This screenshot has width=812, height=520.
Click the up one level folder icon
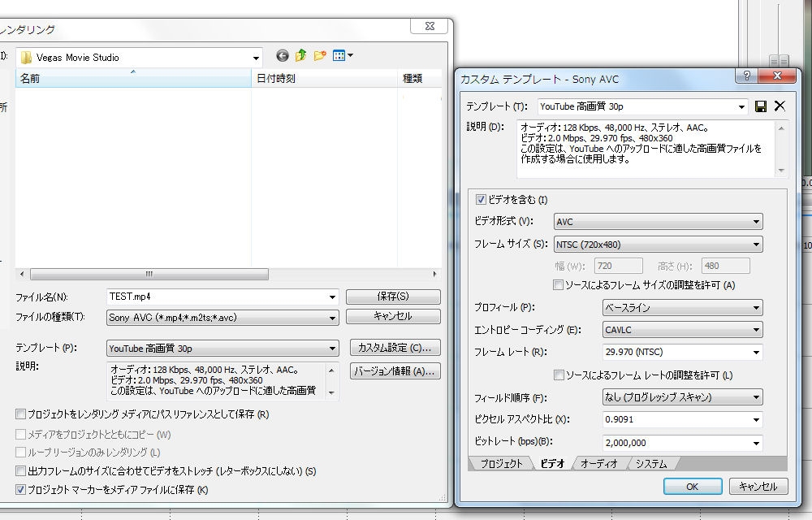(301, 55)
